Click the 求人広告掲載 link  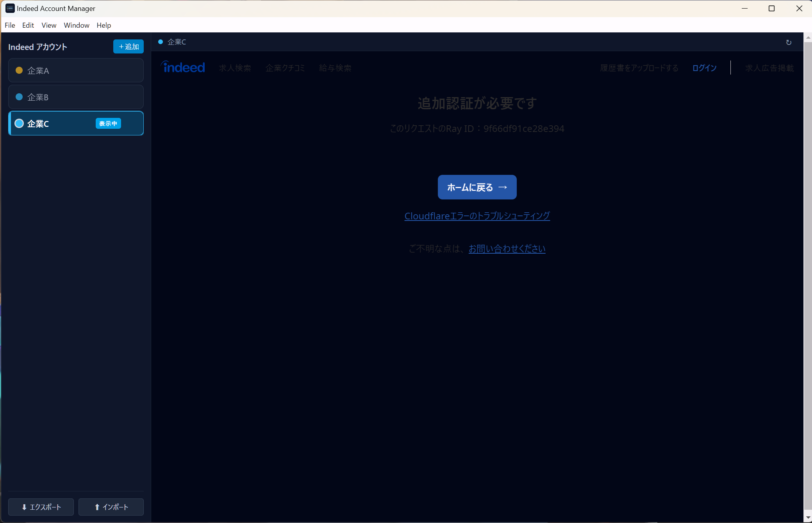click(769, 68)
